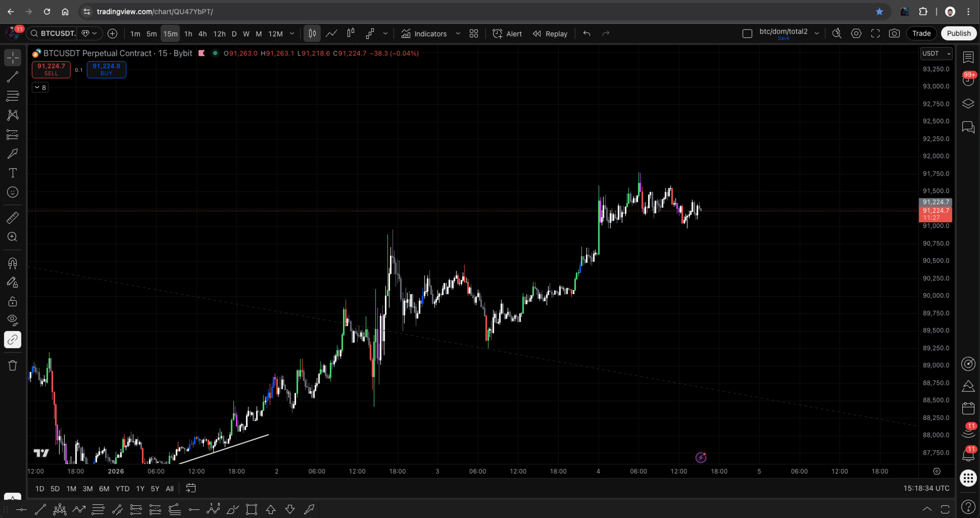980x518 pixels.
Task: Select the candlestick chart type
Action: (312, 33)
